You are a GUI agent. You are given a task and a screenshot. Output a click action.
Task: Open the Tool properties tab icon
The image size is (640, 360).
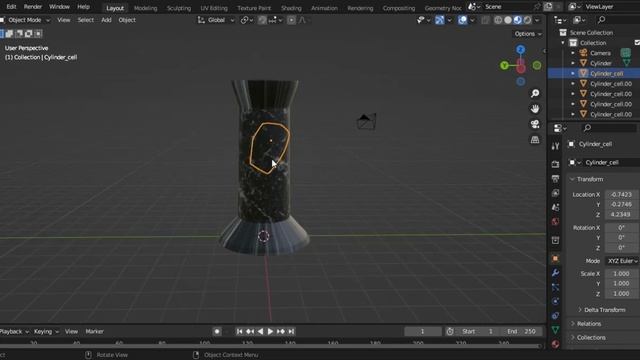pos(555,146)
